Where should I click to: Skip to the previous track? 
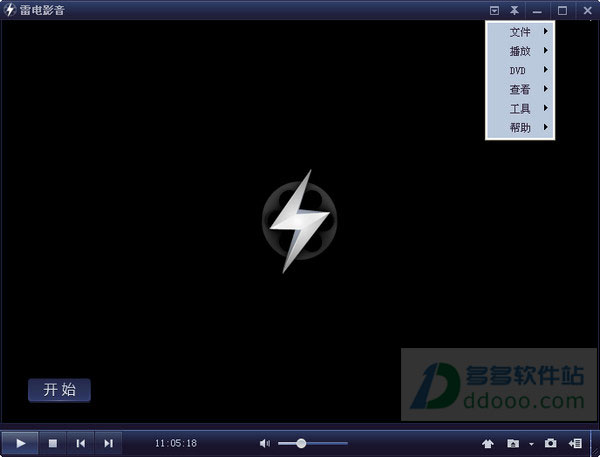click(x=80, y=443)
